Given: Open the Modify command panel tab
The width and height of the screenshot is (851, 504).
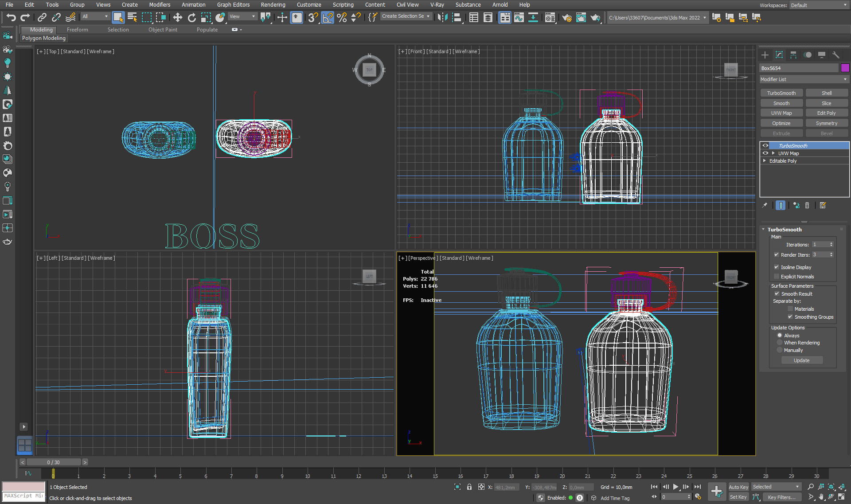Looking at the screenshot, I should tap(779, 55).
